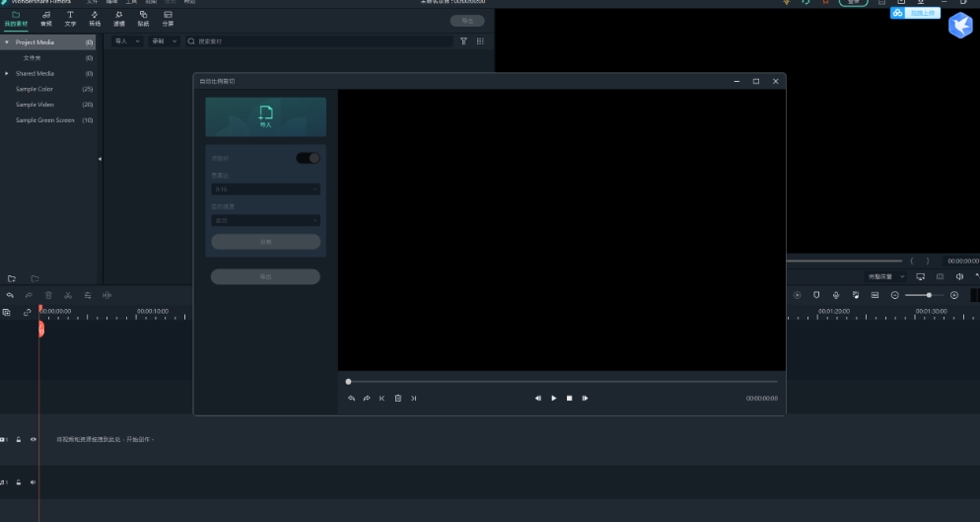The image size is (980, 522).
Task: Open the 录制 record dropdown
Action: pos(165,41)
